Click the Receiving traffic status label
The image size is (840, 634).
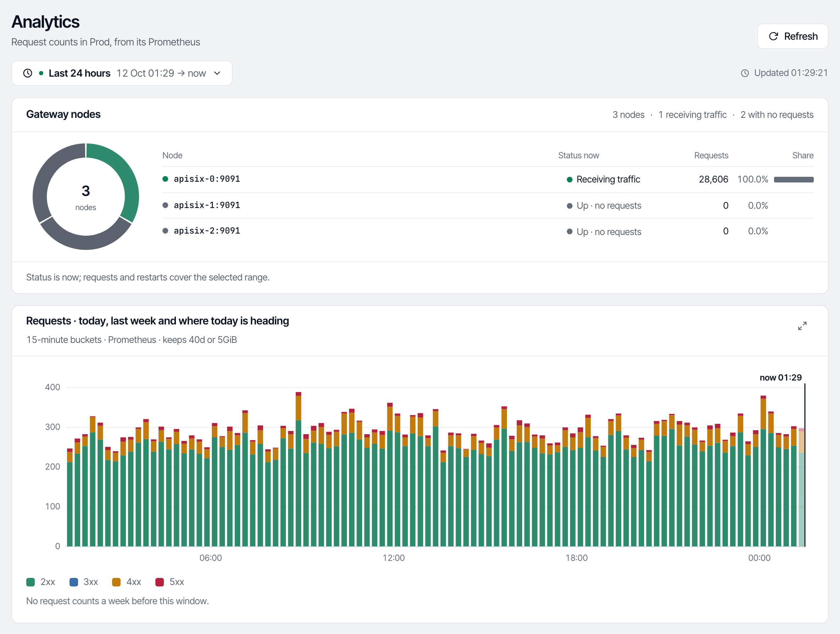(608, 179)
